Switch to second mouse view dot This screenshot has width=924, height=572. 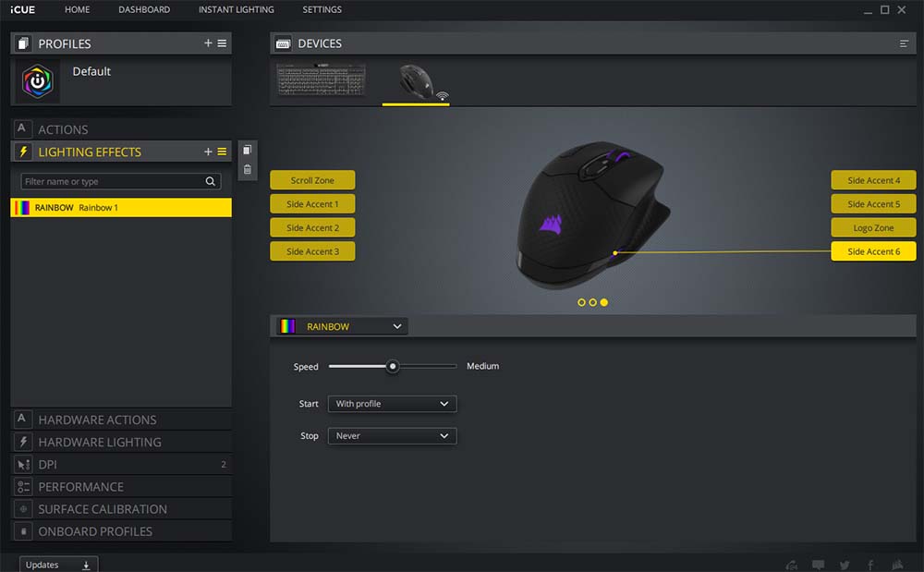593,302
